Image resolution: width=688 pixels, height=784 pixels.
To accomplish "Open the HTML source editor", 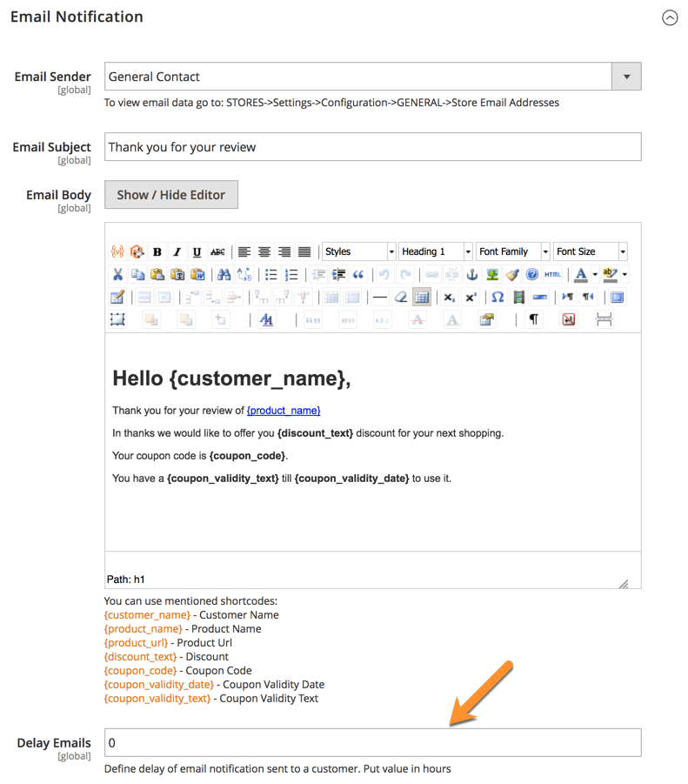I will 552,275.
